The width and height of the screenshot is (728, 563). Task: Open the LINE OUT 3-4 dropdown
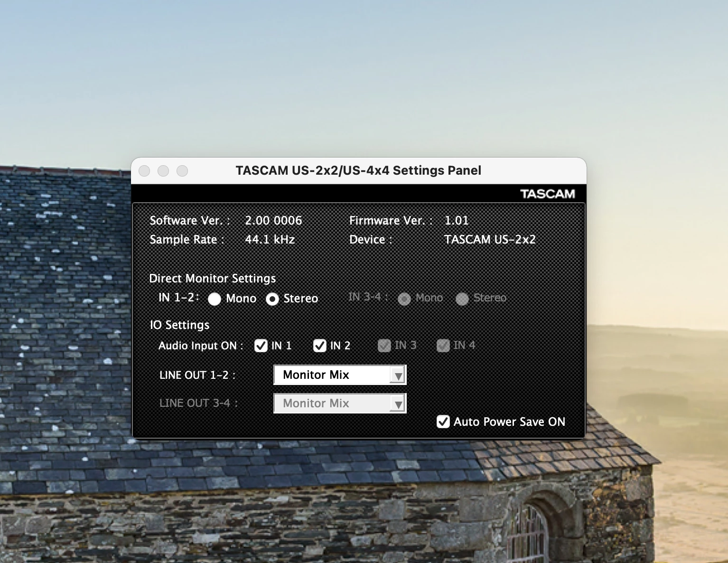(x=340, y=403)
